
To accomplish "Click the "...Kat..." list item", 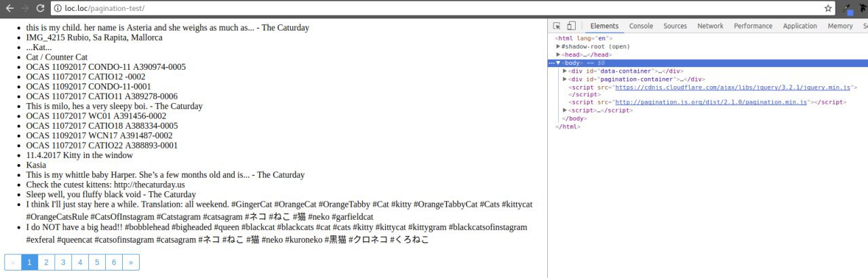I will pyautogui.click(x=39, y=47).
